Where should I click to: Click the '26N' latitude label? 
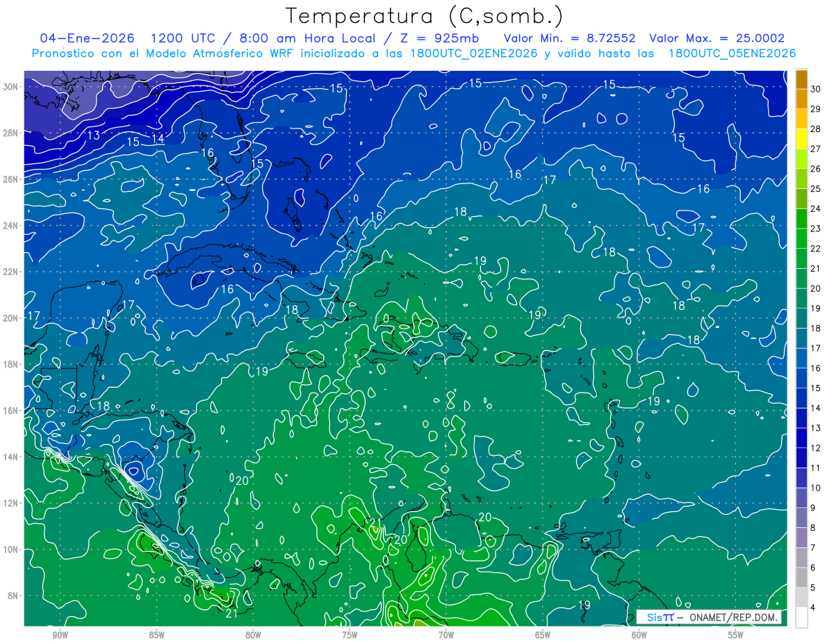coord(11,179)
